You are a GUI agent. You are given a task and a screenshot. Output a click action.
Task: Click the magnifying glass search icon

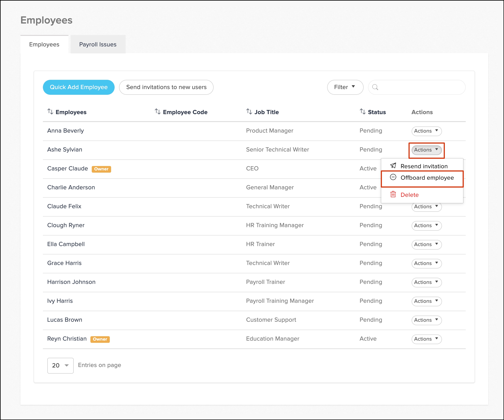tap(375, 87)
